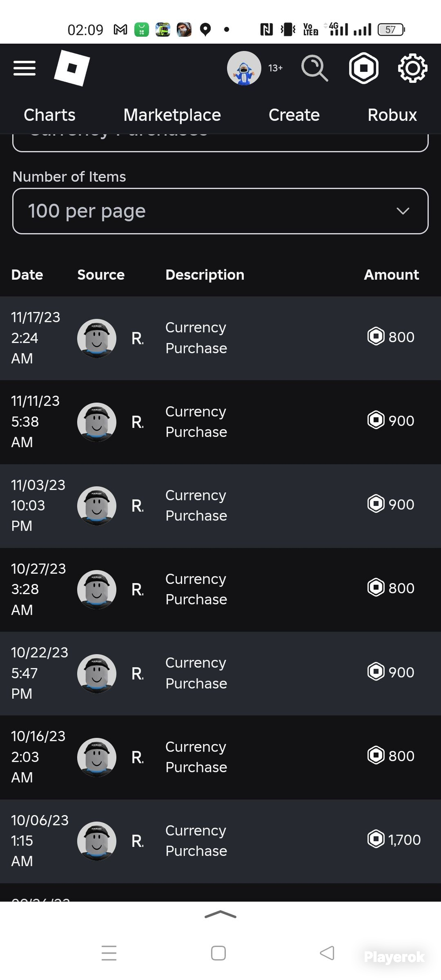Tap the Robux icon beside 1,700 amount
The width and height of the screenshot is (441, 980).
[376, 839]
